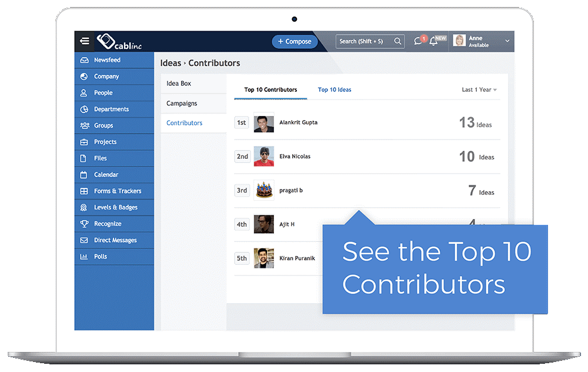The image size is (588, 372).
Task: Go to People label in the sidebar
Action: 103,93
